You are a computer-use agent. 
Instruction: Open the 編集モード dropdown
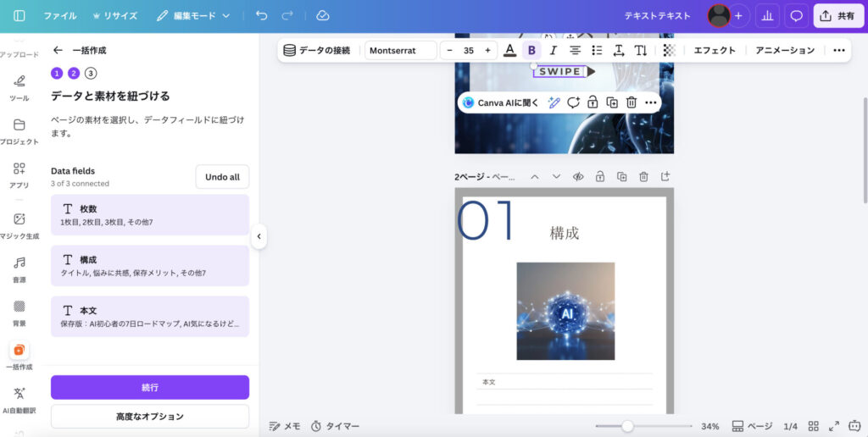(x=193, y=16)
